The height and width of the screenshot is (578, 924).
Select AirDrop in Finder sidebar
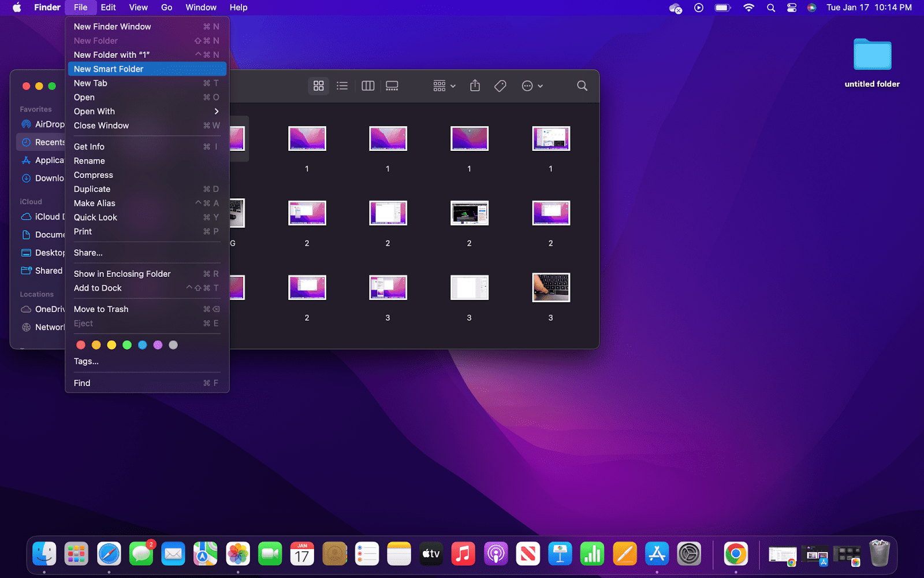point(42,124)
